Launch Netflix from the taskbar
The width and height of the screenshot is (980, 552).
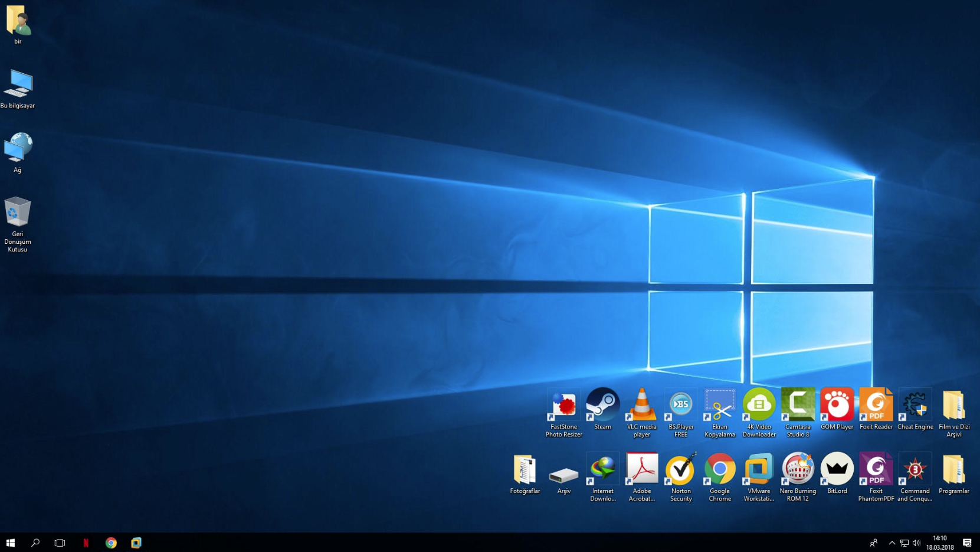(86, 543)
